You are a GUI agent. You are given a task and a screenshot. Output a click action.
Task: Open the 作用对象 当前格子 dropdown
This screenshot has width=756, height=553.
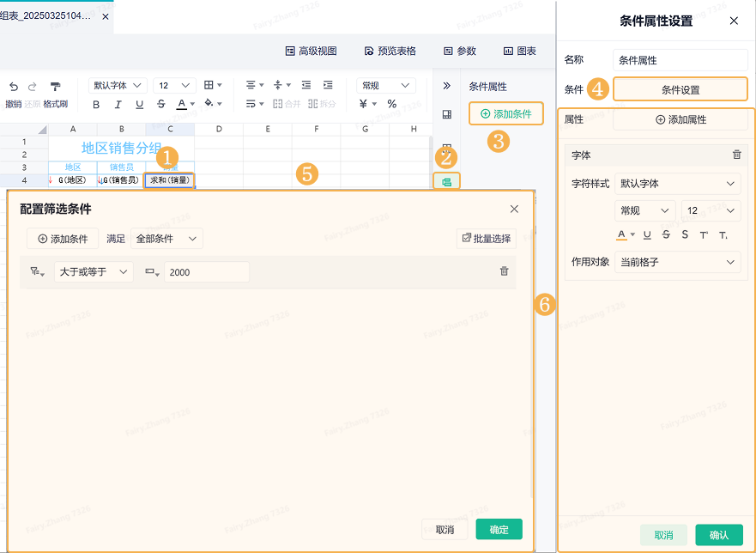point(677,262)
